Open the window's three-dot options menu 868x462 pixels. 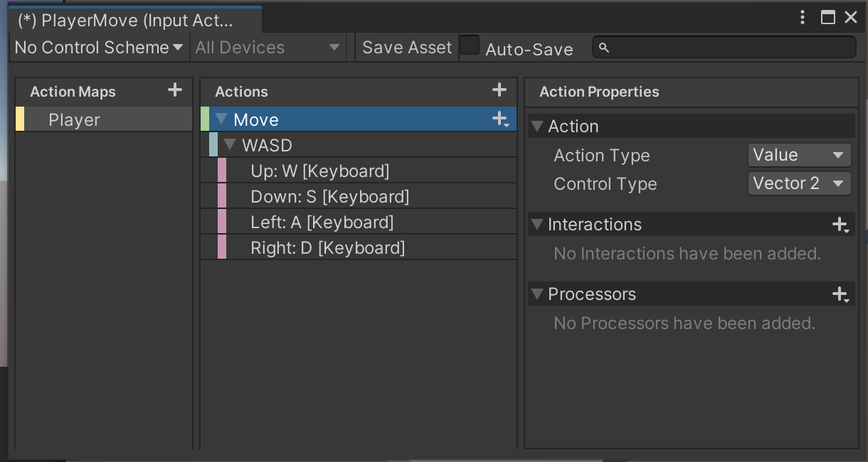point(803,18)
